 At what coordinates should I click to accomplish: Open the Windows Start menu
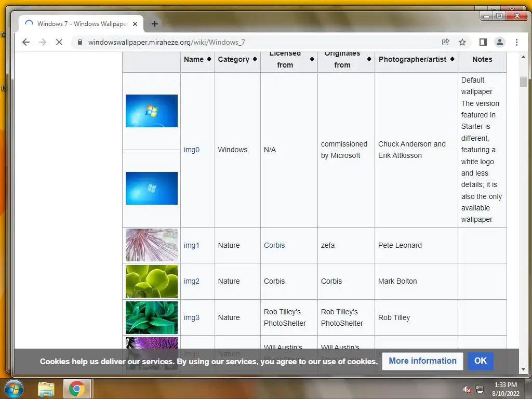coord(13,389)
